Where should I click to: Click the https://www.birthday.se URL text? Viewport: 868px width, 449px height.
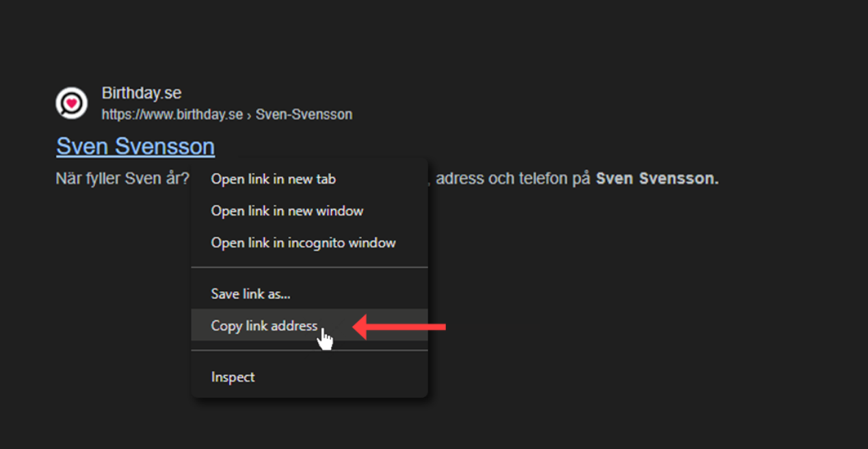coord(172,115)
